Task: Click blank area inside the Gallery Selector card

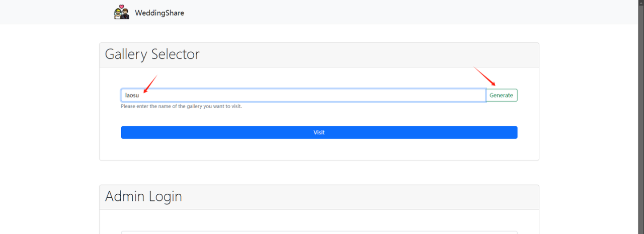Action: [x=319, y=148]
